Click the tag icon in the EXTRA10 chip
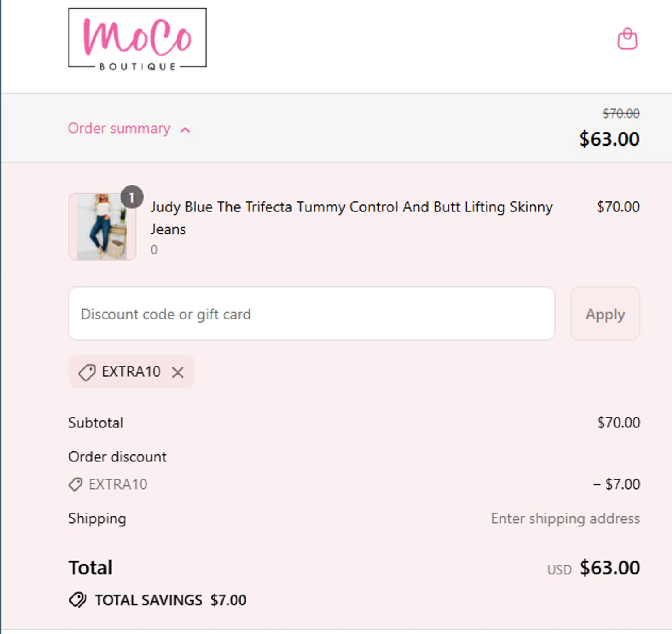Image resolution: width=672 pixels, height=634 pixels. [x=87, y=372]
